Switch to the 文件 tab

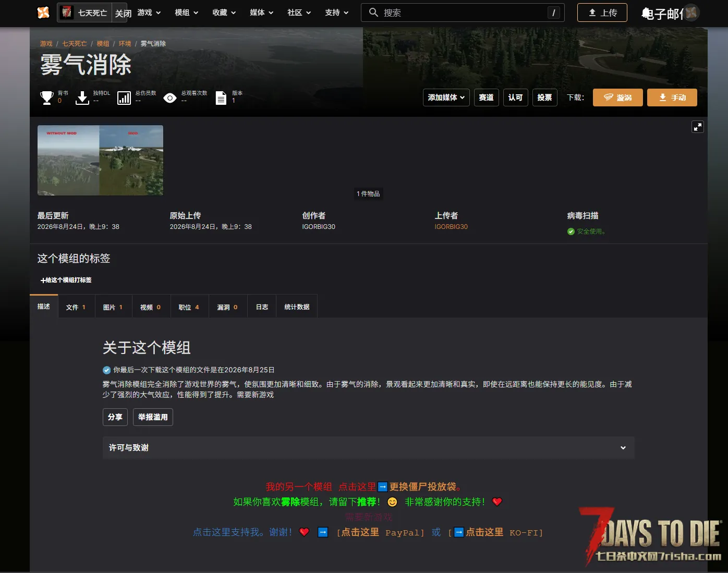76,307
